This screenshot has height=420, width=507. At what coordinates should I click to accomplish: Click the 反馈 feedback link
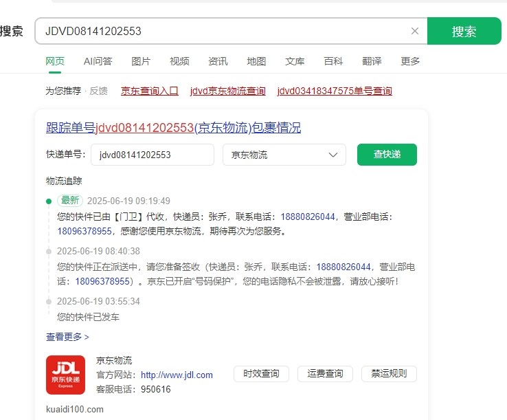tap(98, 91)
